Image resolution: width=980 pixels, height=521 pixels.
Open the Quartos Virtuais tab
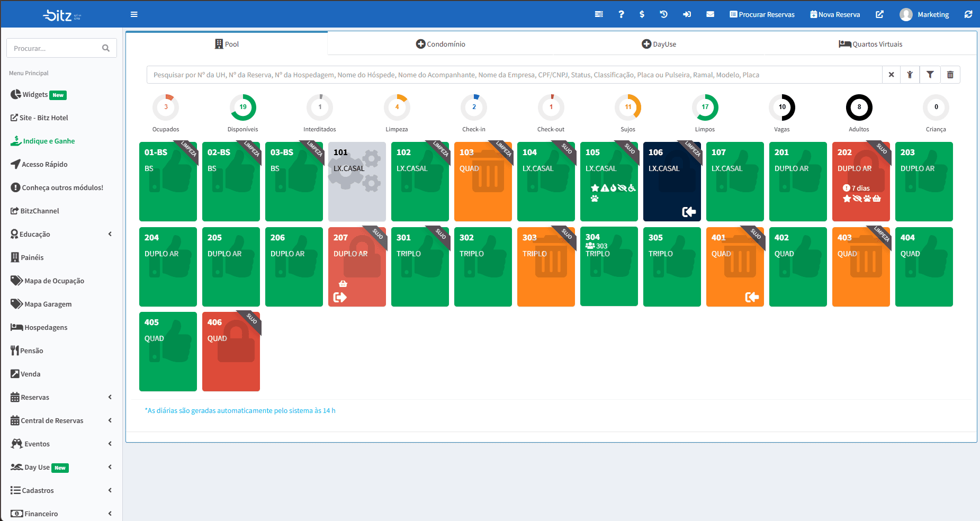(870, 44)
